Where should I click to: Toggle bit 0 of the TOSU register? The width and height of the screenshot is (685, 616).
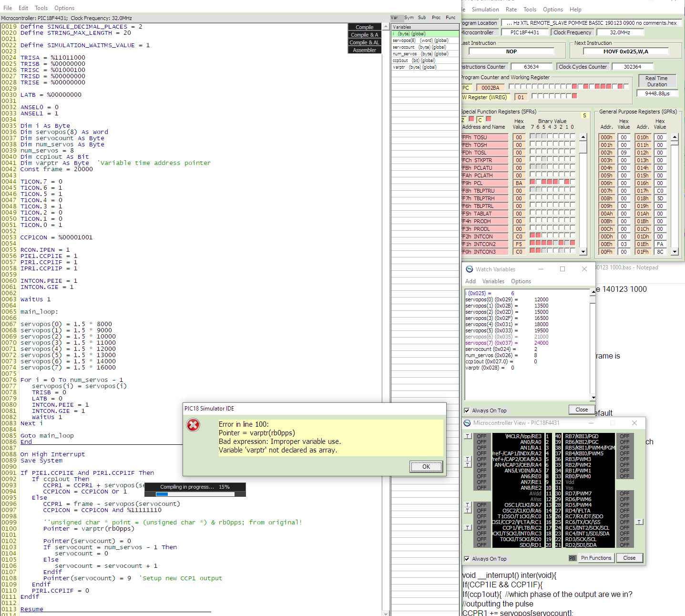pyautogui.click(x=573, y=137)
